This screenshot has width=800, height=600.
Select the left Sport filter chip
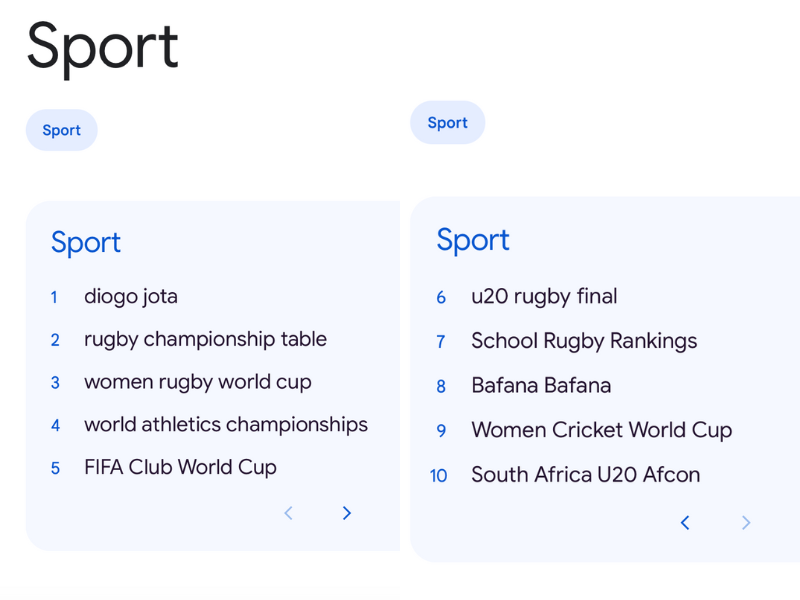[61, 130]
